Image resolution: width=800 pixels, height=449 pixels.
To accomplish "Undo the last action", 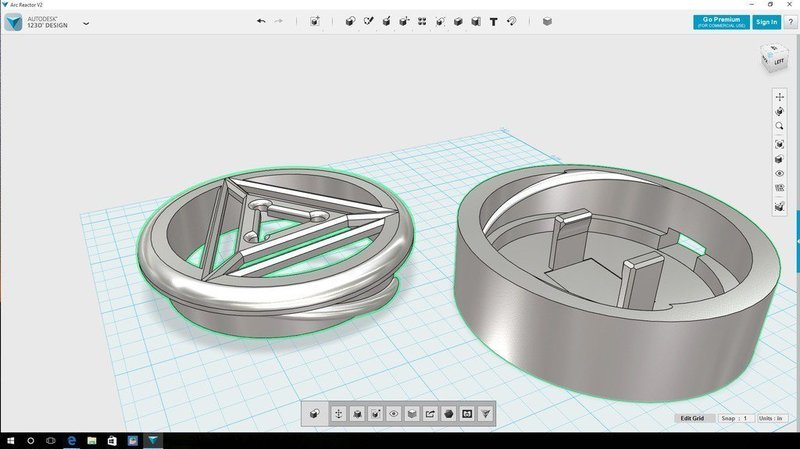I will 261,21.
